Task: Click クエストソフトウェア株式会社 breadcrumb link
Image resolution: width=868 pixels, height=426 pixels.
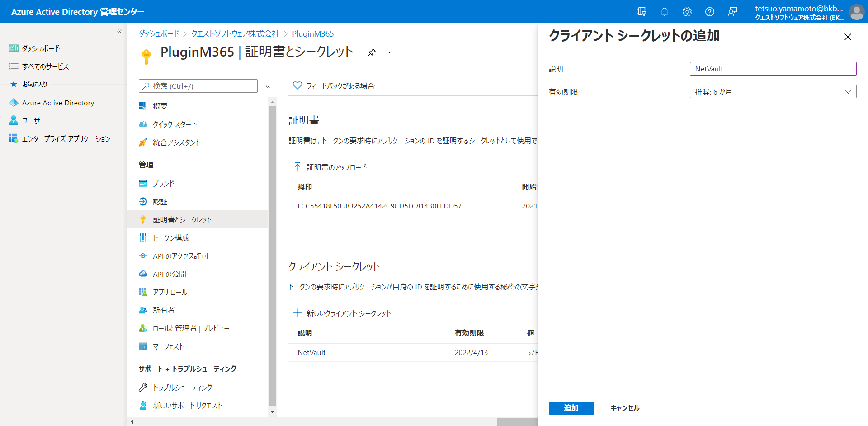Action: click(x=236, y=33)
